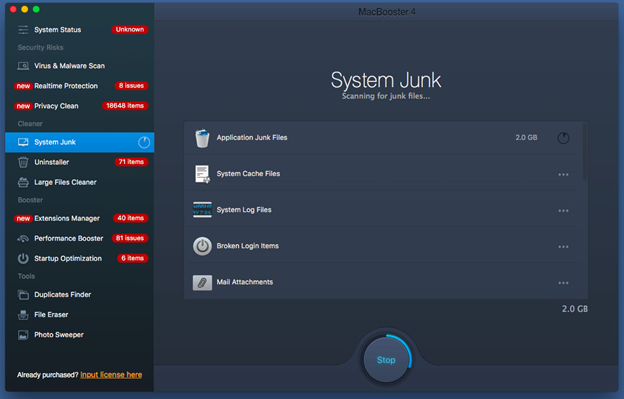624x399 pixels.
Task: Click the progress spinner beside Application Junk Files
Action: click(x=563, y=138)
